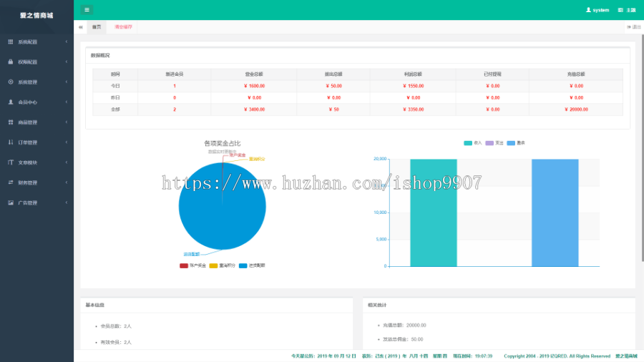Click the 清空缓存 tab
Viewport: 644px width, 362px height.
123,27
